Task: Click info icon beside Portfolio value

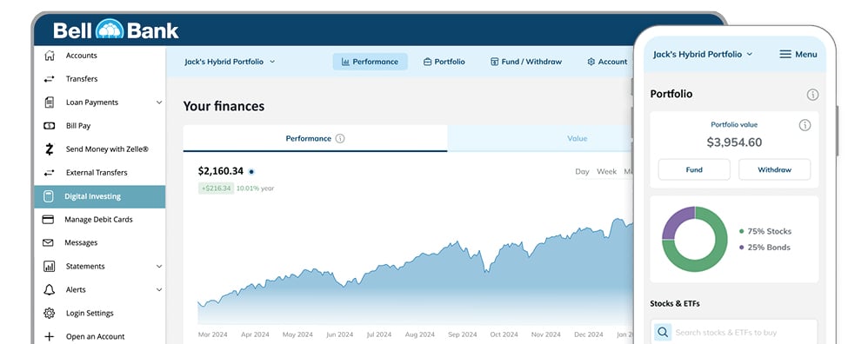Action: click(805, 125)
